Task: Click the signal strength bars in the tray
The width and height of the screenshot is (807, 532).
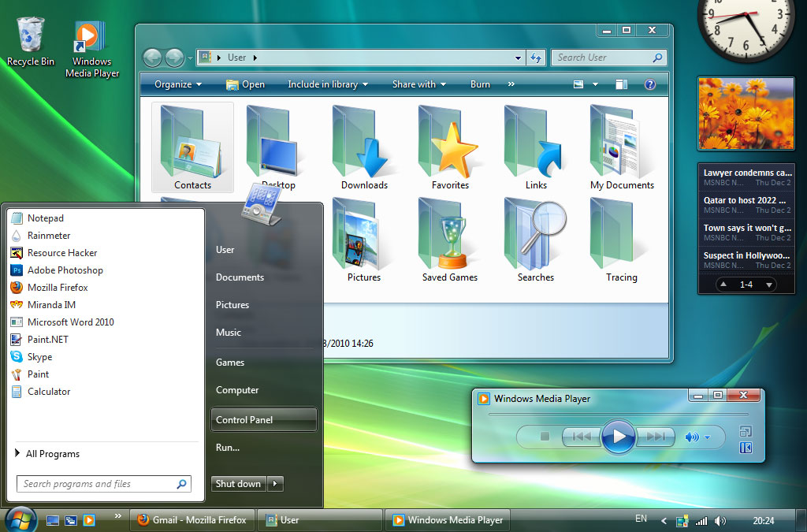Action: [701, 521]
